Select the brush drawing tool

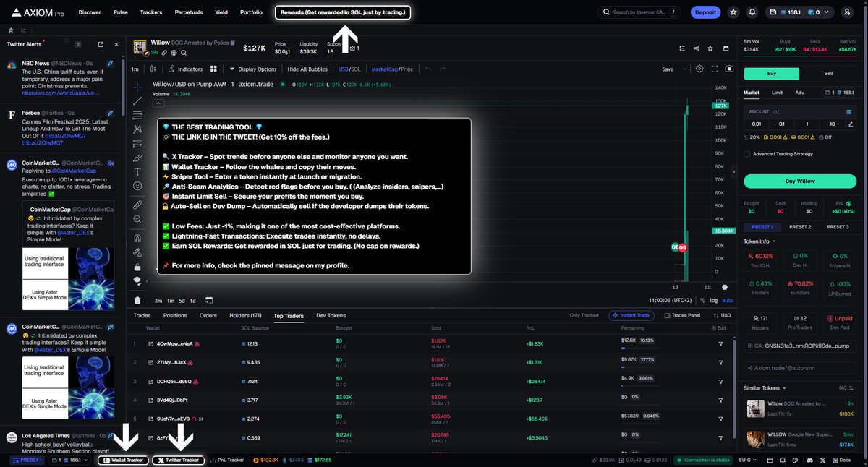click(137, 157)
